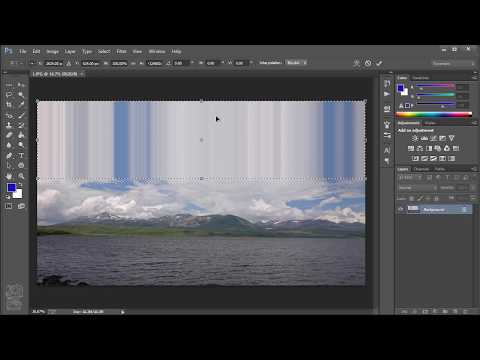Viewport: 480px width, 360px height.
Task: Select the Background layer thumbnail
Action: click(413, 209)
